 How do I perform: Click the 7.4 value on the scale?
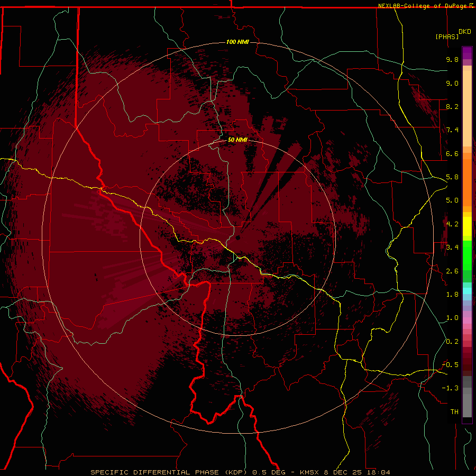452,130
